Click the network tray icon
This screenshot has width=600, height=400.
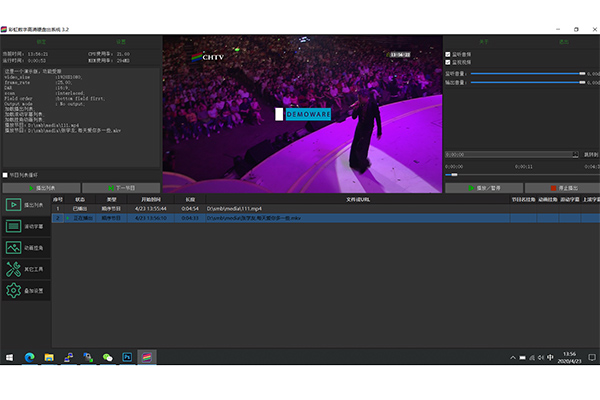(x=532, y=358)
